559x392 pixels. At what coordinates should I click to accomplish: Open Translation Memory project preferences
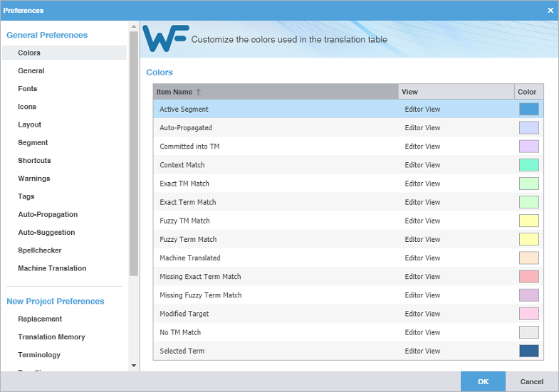click(x=51, y=337)
